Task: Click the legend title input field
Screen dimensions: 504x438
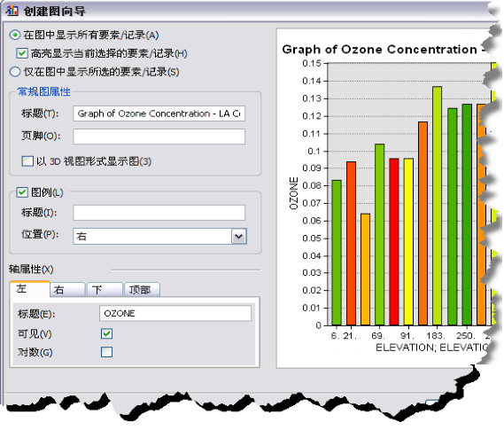Action: pyautogui.click(x=159, y=213)
